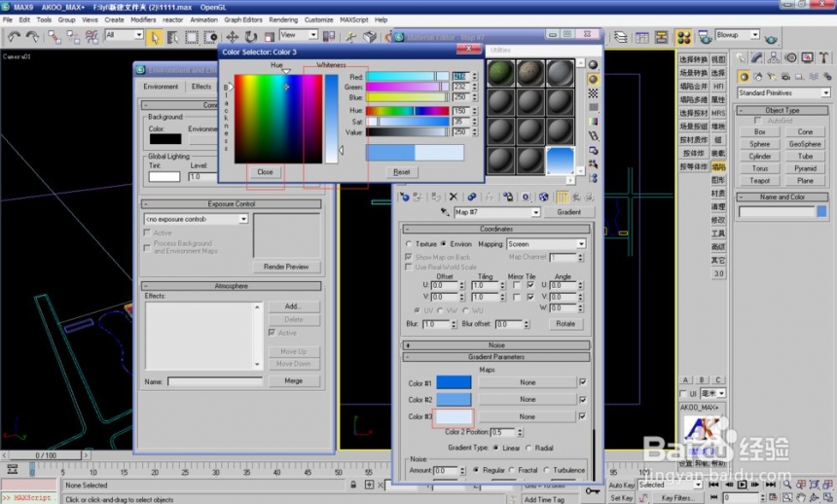Open the exposure control dropdown
The height and width of the screenshot is (504, 837).
(x=243, y=219)
